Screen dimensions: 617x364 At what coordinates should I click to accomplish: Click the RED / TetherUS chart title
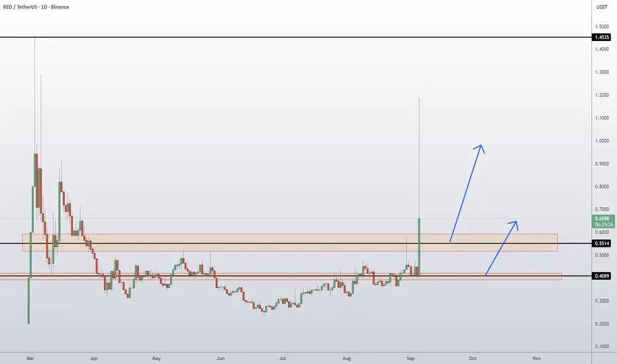point(36,7)
